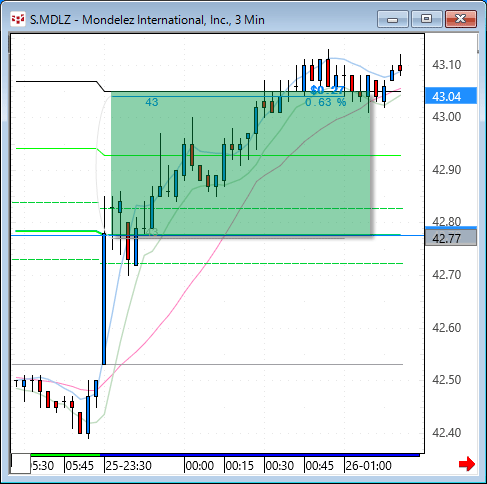The height and width of the screenshot is (484, 487).
Task: Click the $0.27 measurement label
Action: [x=327, y=90]
